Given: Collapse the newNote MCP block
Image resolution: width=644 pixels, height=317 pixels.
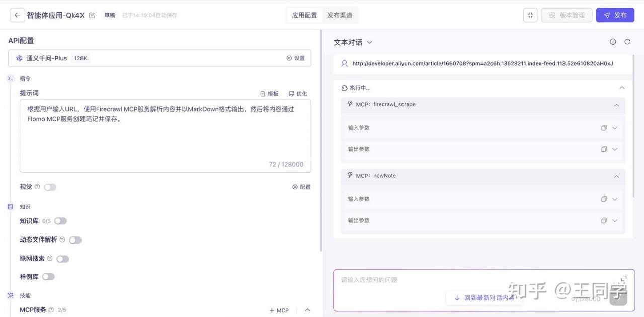Looking at the screenshot, I should point(616,177).
